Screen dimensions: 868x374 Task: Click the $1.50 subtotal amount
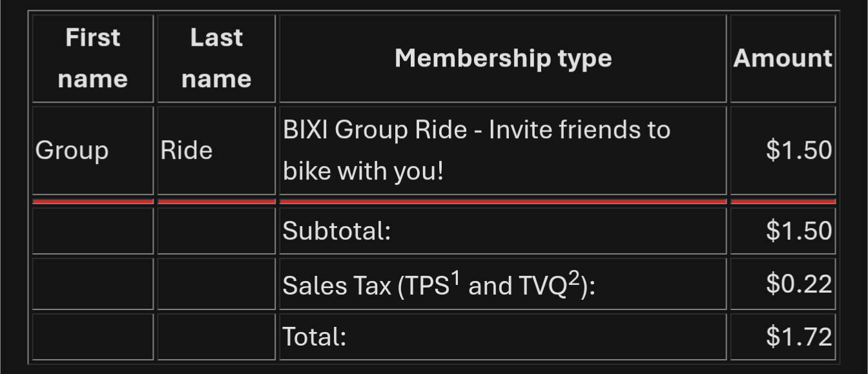click(x=799, y=231)
